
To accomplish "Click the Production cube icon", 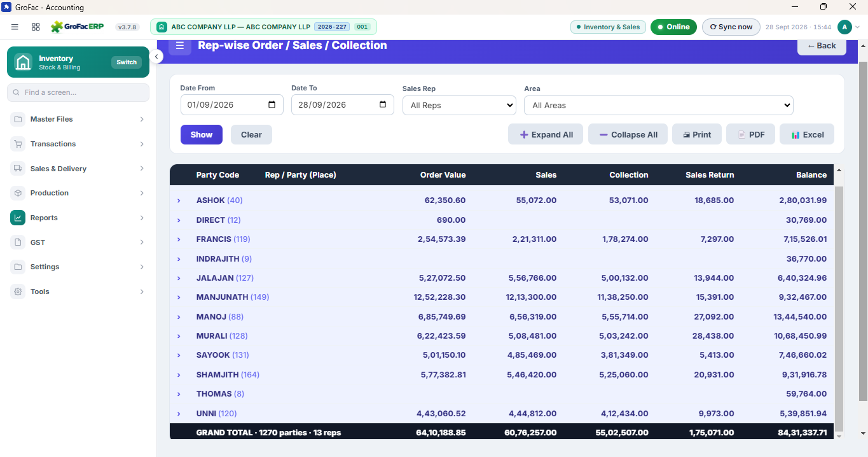I will 18,193.
